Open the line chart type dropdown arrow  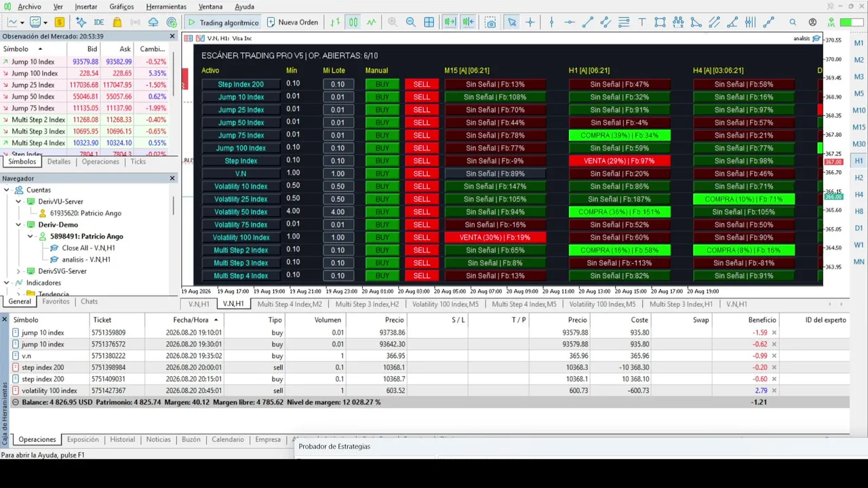pos(22,22)
